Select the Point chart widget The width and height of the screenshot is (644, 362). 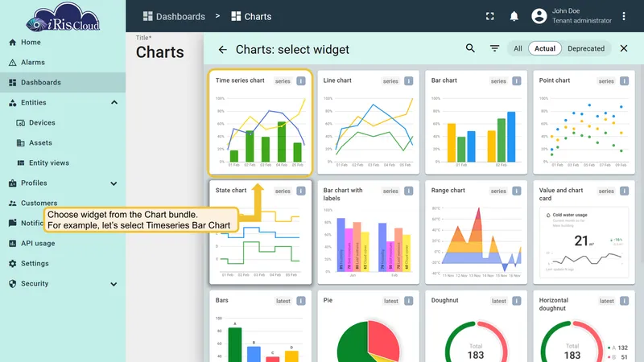584,122
